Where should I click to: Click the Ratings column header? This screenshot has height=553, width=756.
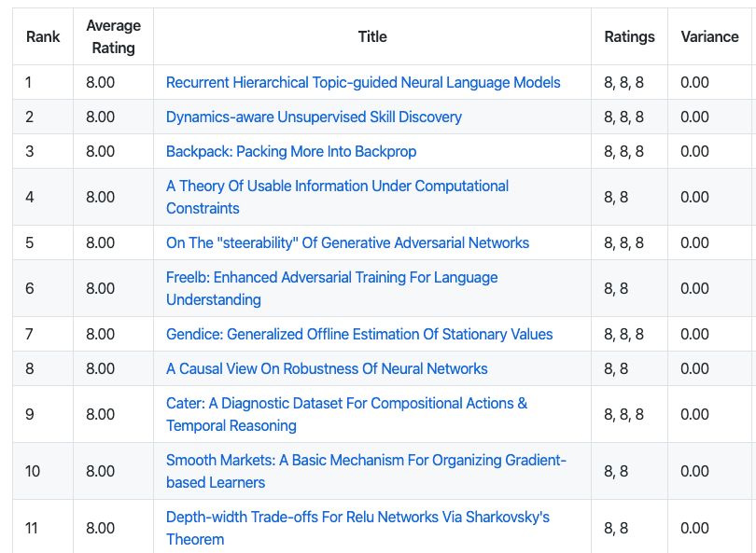[x=629, y=36]
